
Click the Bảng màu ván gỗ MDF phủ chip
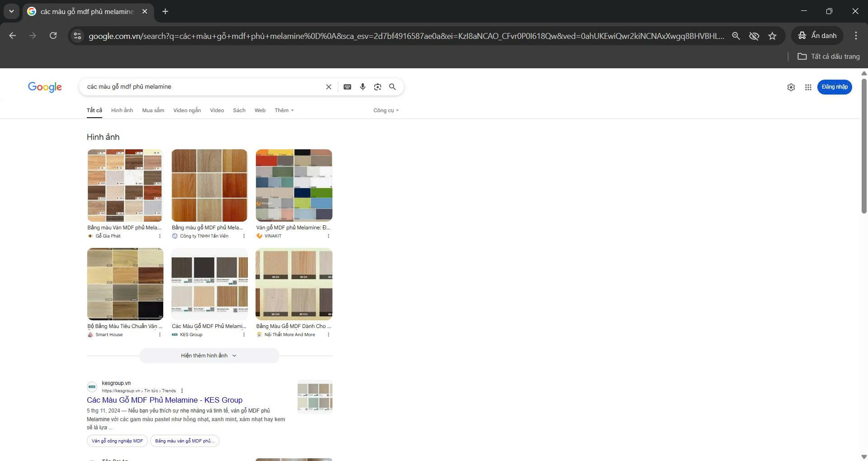[x=185, y=441]
